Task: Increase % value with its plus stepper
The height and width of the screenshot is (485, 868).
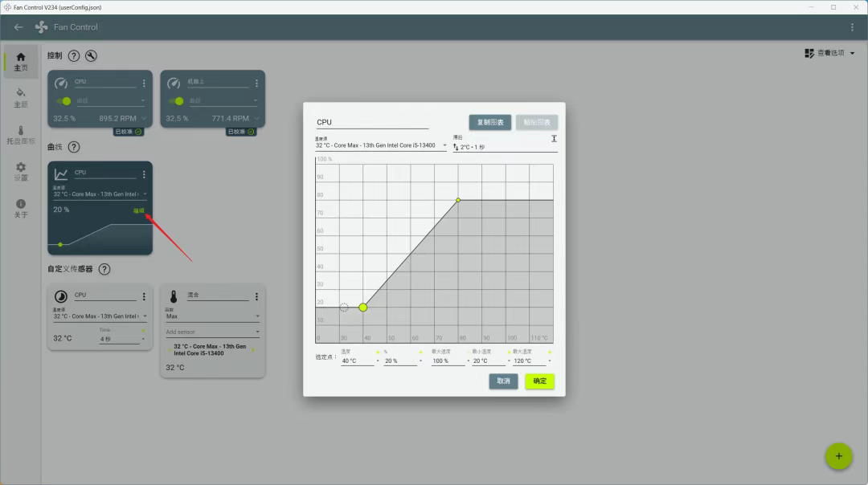Action: (x=420, y=353)
